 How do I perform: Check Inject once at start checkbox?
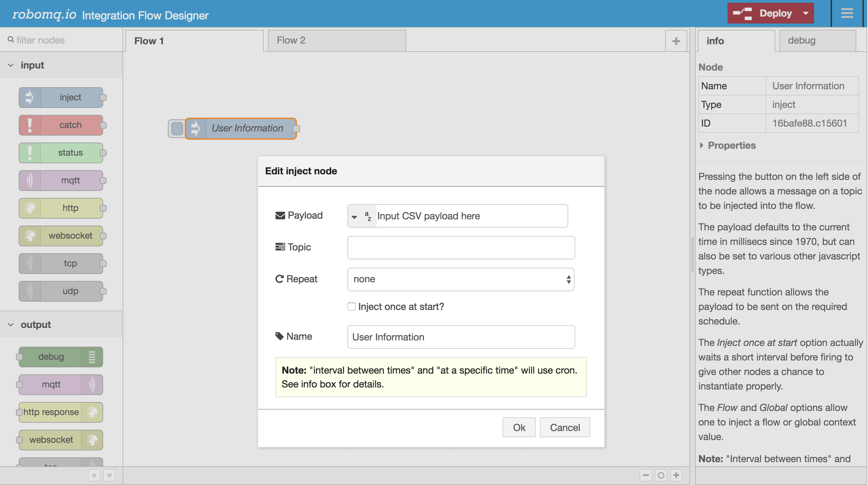tap(352, 306)
